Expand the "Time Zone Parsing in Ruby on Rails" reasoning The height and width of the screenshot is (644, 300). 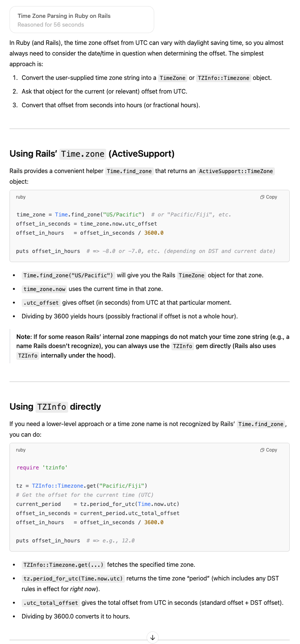(x=64, y=16)
